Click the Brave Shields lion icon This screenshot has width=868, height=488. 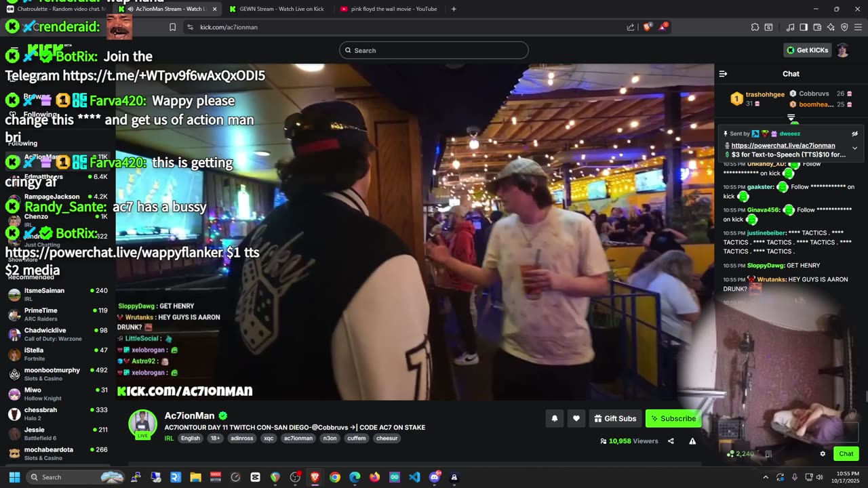pos(647,27)
